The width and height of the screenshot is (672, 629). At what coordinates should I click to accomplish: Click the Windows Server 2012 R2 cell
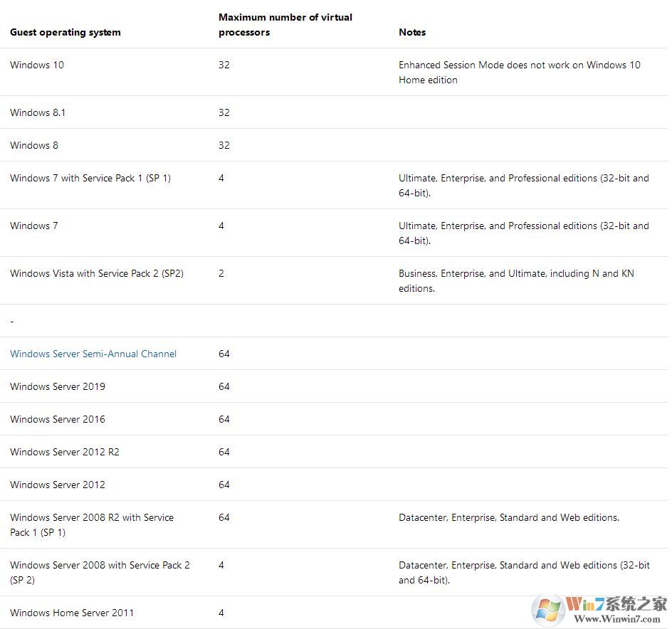65,452
